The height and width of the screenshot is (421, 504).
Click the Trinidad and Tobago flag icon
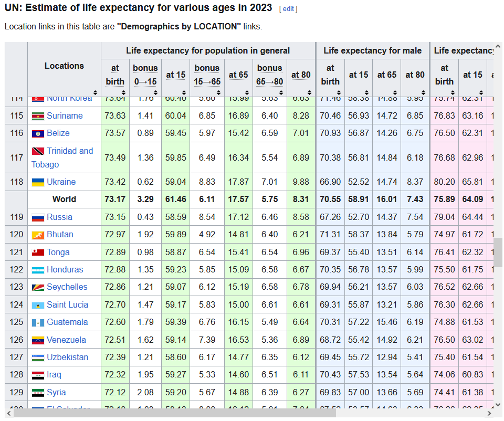click(x=38, y=151)
